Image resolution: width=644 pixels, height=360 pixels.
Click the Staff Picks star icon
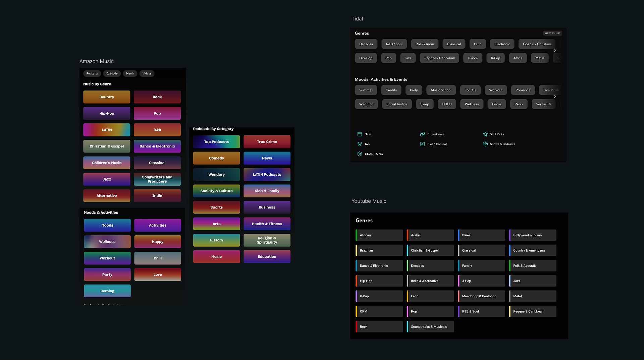[485, 134]
